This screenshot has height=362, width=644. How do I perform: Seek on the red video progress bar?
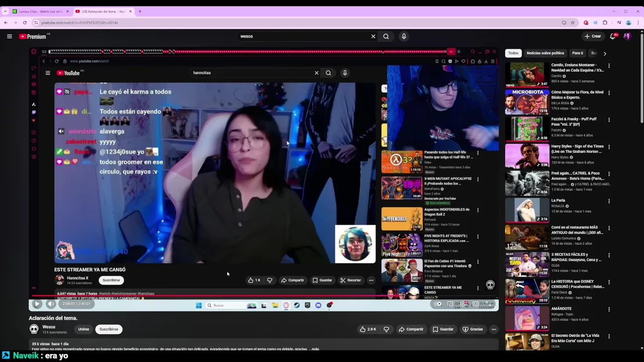pos(263,297)
